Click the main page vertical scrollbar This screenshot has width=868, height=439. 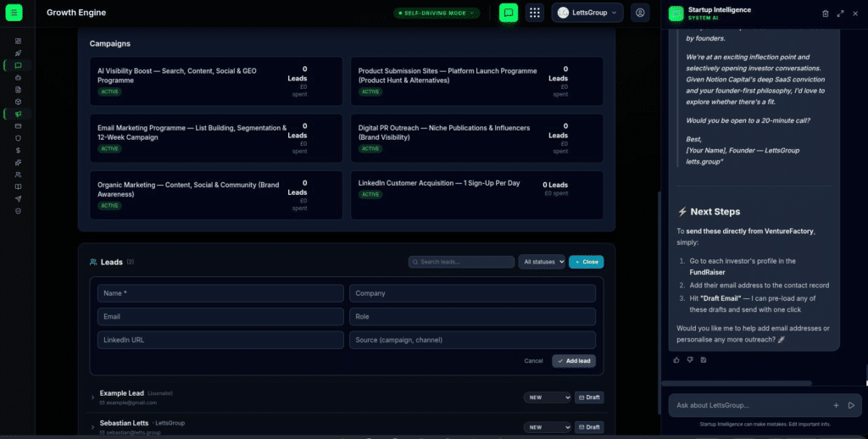pos(658,303)
